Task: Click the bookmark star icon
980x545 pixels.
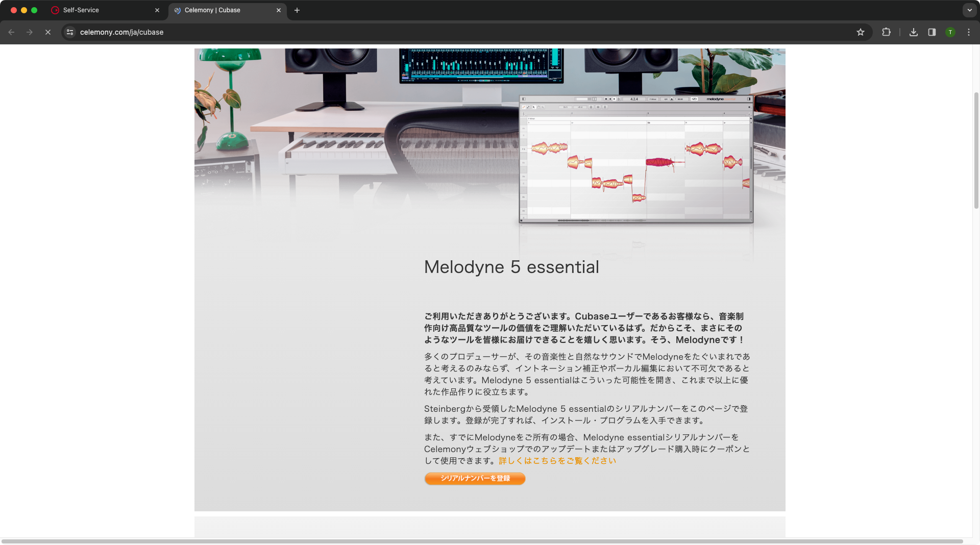Action: pos(861,32)
